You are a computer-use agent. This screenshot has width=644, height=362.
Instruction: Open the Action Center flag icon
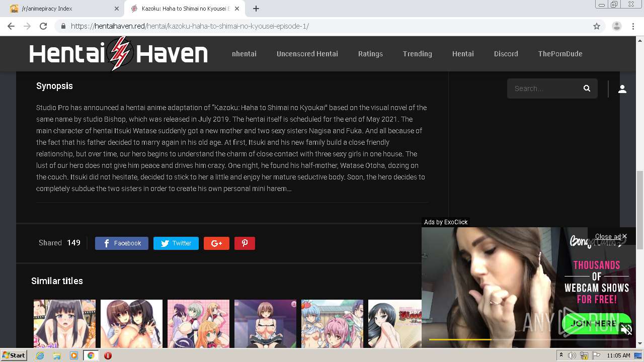coord(596,355)
